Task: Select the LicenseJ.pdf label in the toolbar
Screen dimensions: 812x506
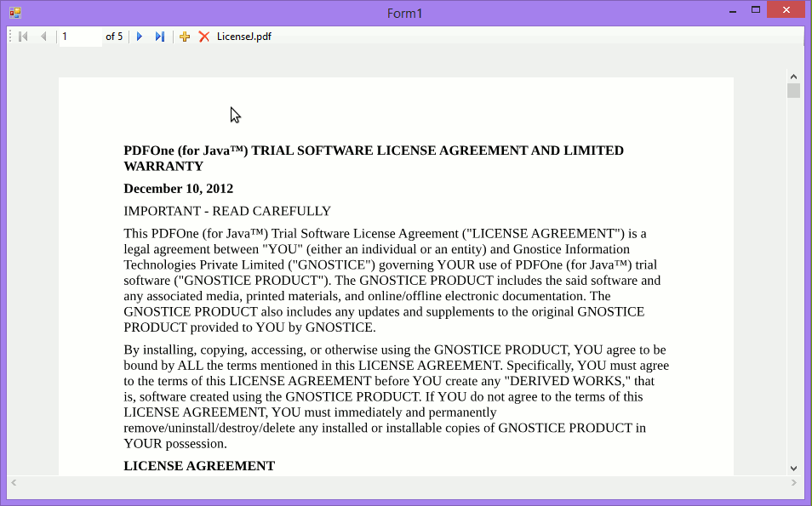Action: pos(243,36)
